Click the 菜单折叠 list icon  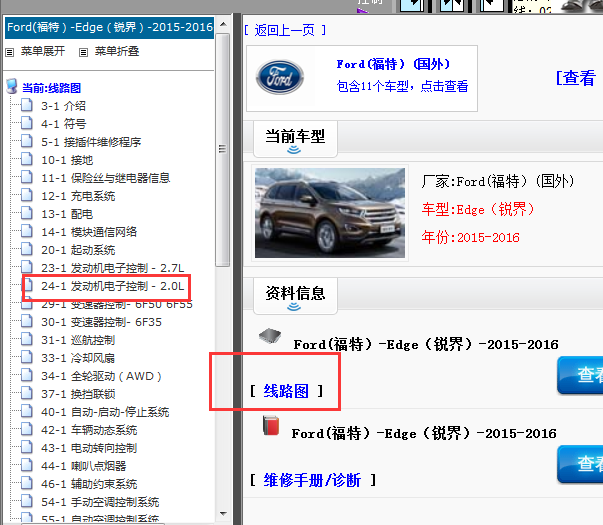[83, 52]
